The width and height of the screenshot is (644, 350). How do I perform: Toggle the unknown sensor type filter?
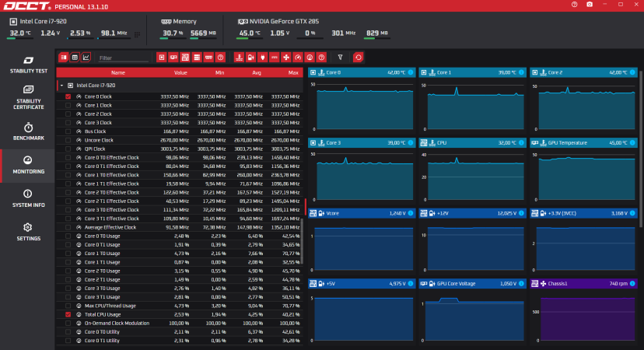pos(321,58)
